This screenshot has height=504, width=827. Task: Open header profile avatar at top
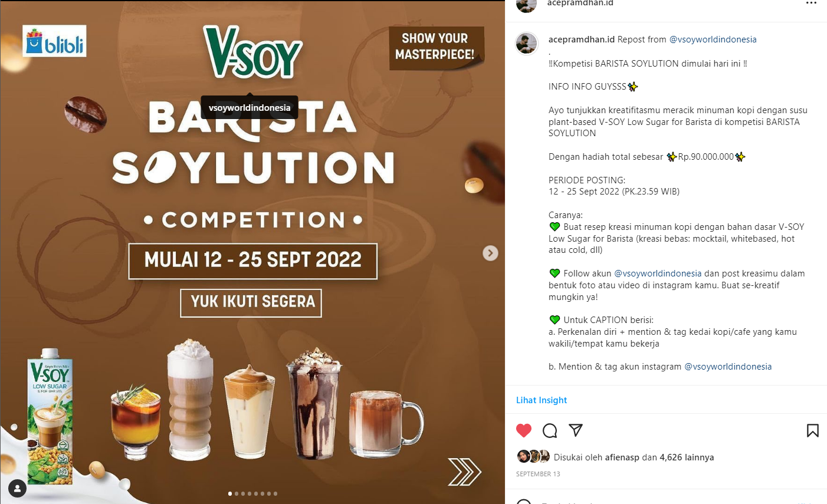point(526,5)
